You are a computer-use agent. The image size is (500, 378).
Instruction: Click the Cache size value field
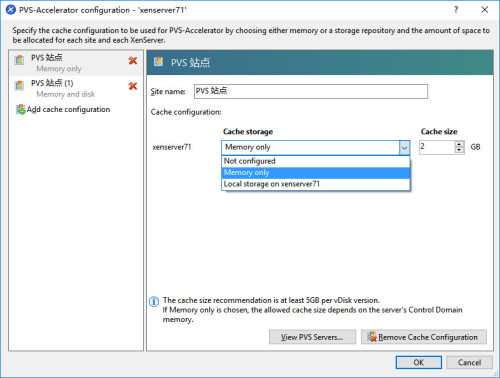click(x=437, y=147)
